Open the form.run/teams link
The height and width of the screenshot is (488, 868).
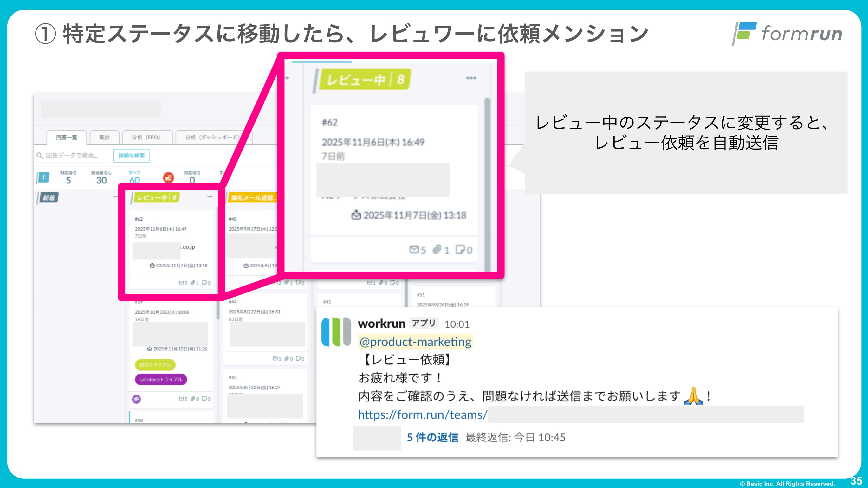pos(422,414)
